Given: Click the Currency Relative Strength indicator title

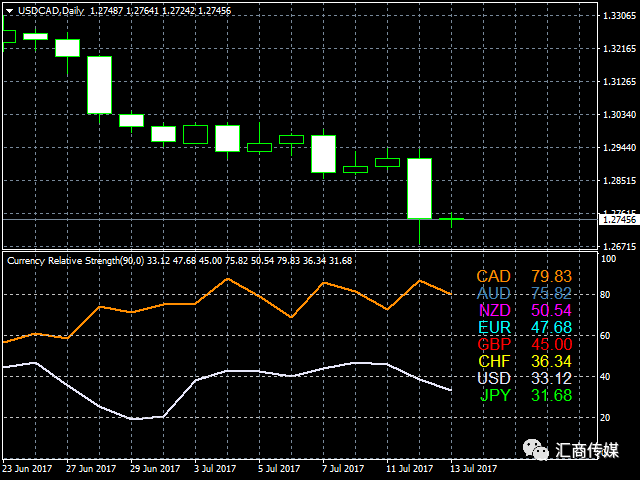Looking at the screenshot, I should (x=76, y=261).
